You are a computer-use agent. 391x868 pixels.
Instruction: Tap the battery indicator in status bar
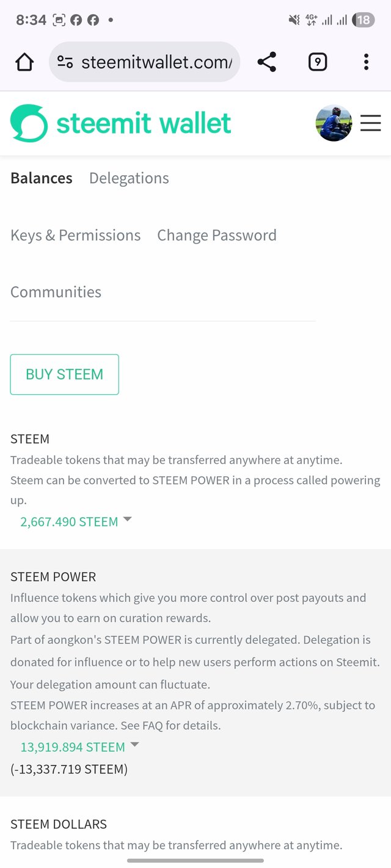[363, 20]
